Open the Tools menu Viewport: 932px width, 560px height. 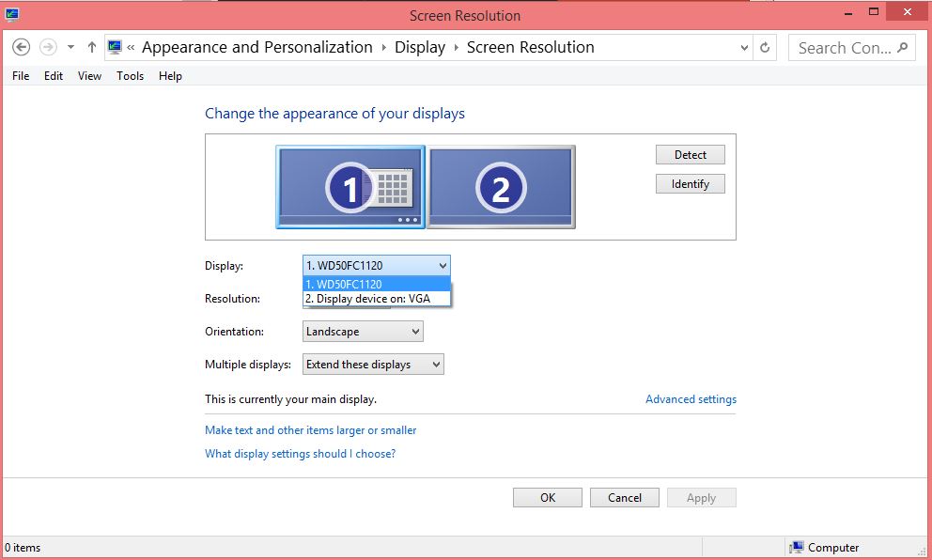pyautogui.click(x=130, y=76)
